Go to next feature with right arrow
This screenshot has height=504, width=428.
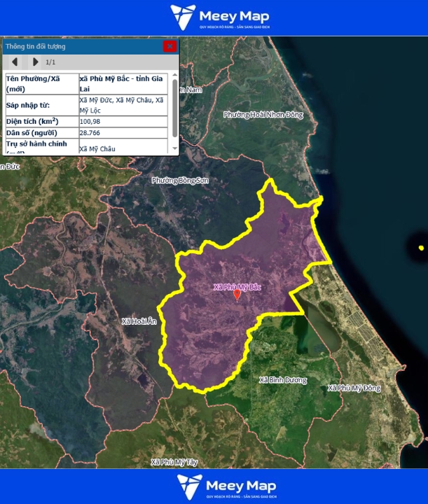point(36,62)
